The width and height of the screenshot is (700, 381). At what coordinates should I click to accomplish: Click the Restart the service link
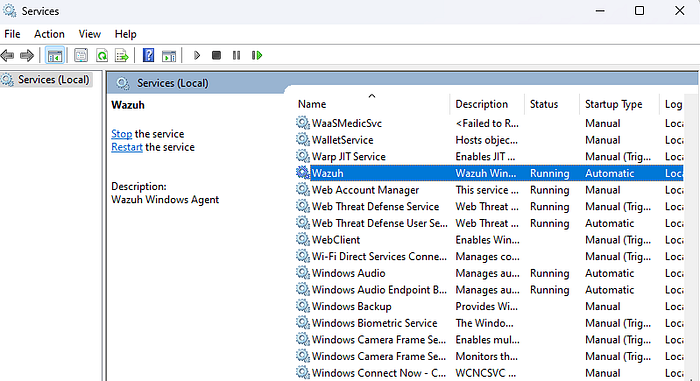(x=127, y=147)
